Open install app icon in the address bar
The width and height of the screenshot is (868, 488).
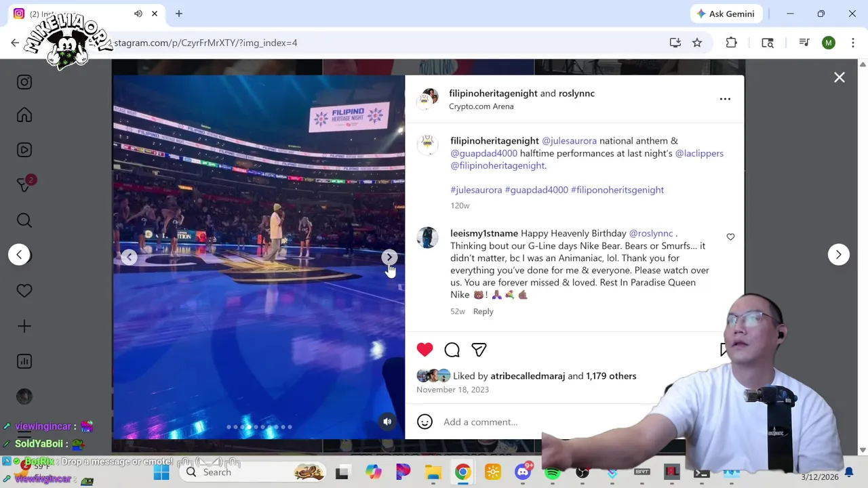tap(675, 43)
